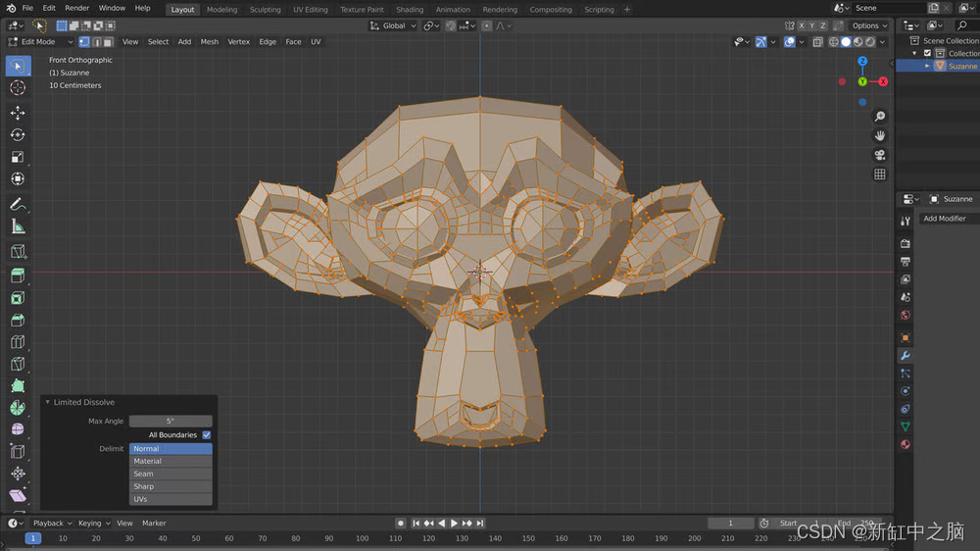The image size is (980, 551).
Task: Open the Mesh menu
Action: 210,42
